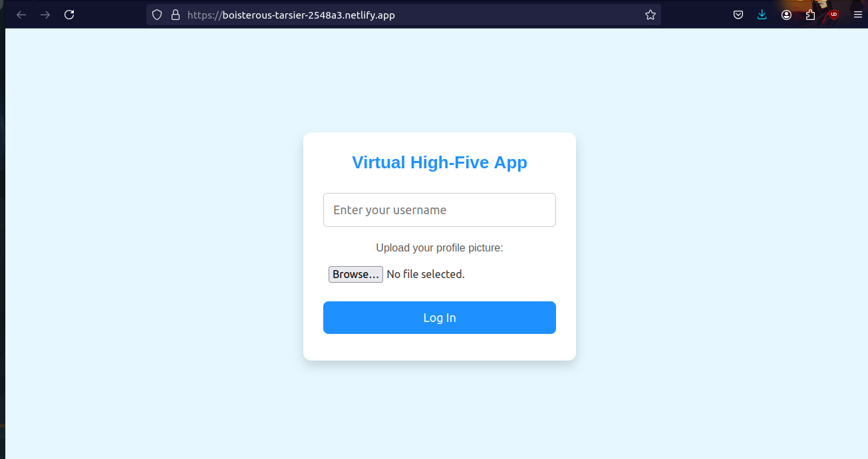Save the page to Pocket
Viewport: 868px width, 459px height.
point(738,15)
